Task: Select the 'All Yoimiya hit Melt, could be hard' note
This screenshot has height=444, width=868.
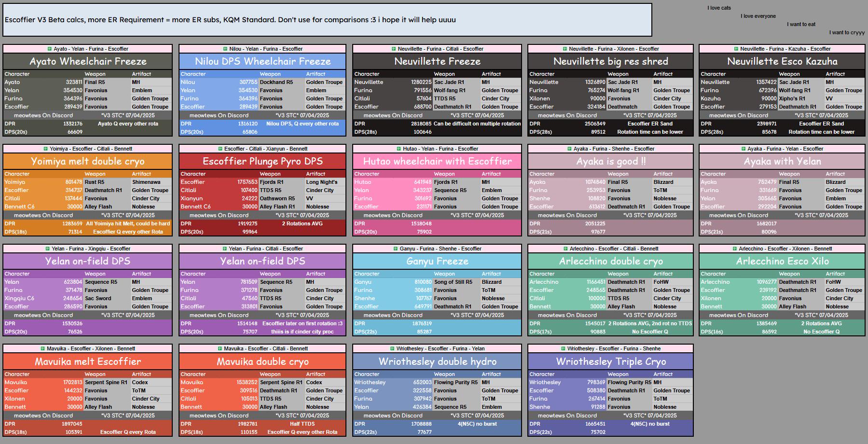Action: coord(128,223)
